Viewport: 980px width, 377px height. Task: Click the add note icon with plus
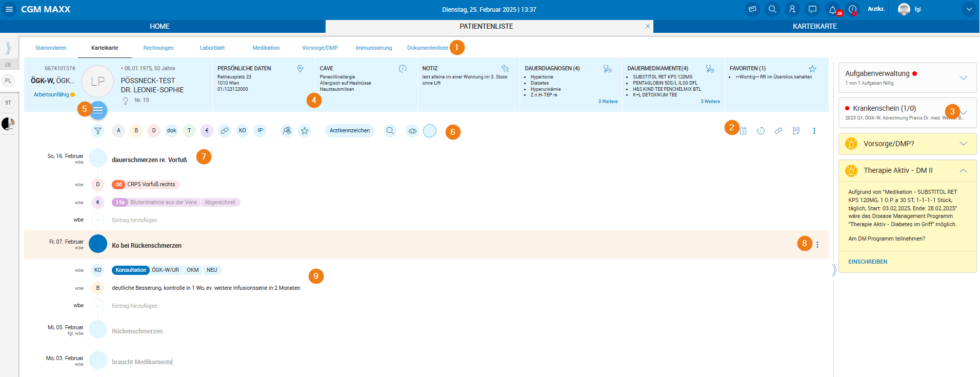(x=796, y=131)
